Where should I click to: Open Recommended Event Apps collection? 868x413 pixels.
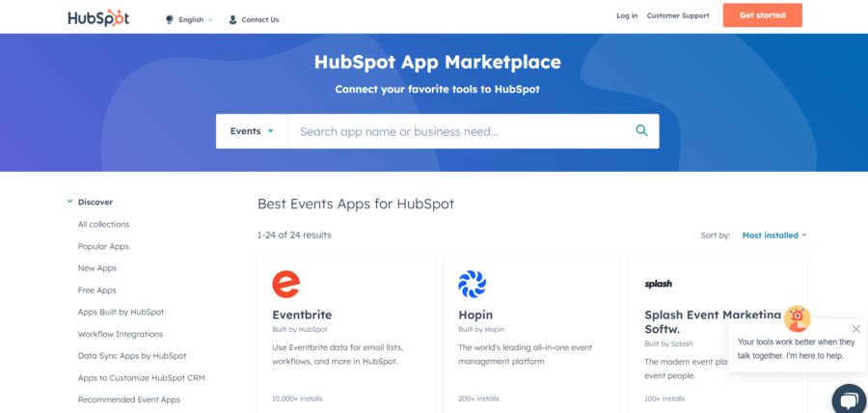point(129,399)
